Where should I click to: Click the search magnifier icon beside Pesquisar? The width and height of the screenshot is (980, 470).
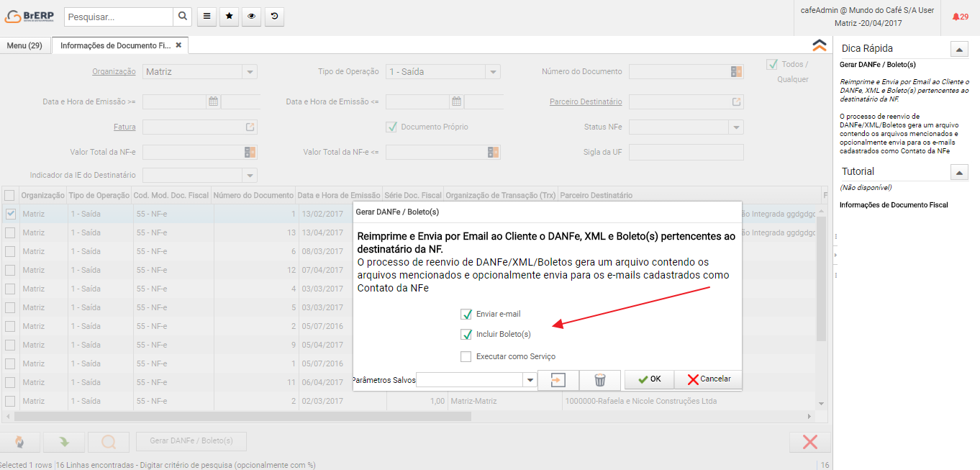pos(183,17)
